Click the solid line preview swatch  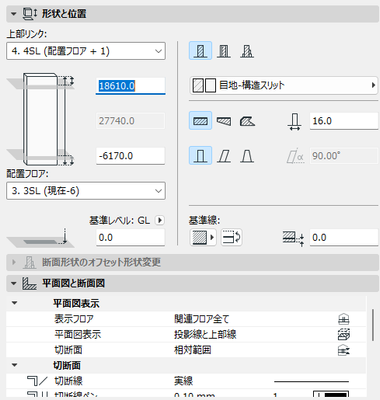pos(311,381)
